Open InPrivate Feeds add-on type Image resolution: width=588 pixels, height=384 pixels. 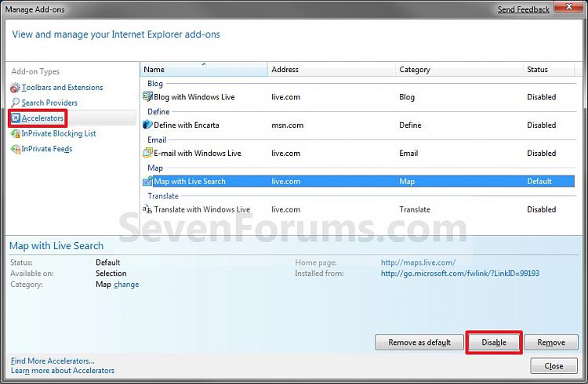tap(47, 149)
